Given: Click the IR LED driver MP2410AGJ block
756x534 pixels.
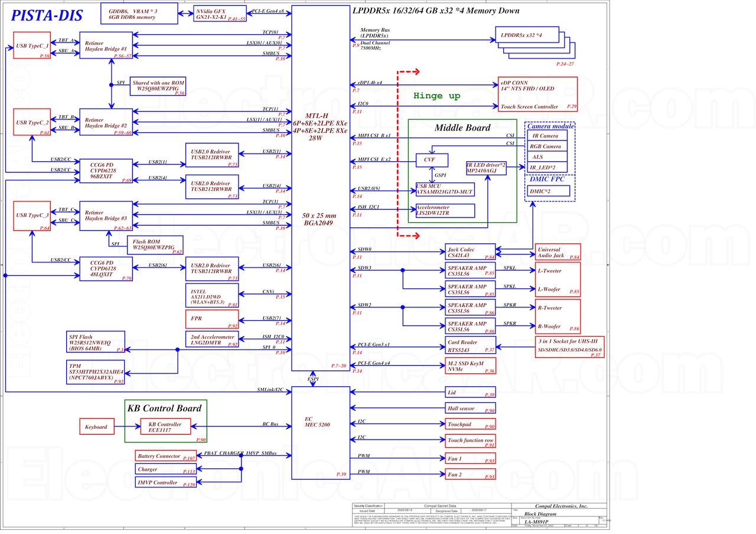Looking at the screenshot, I should coord(486,168).
